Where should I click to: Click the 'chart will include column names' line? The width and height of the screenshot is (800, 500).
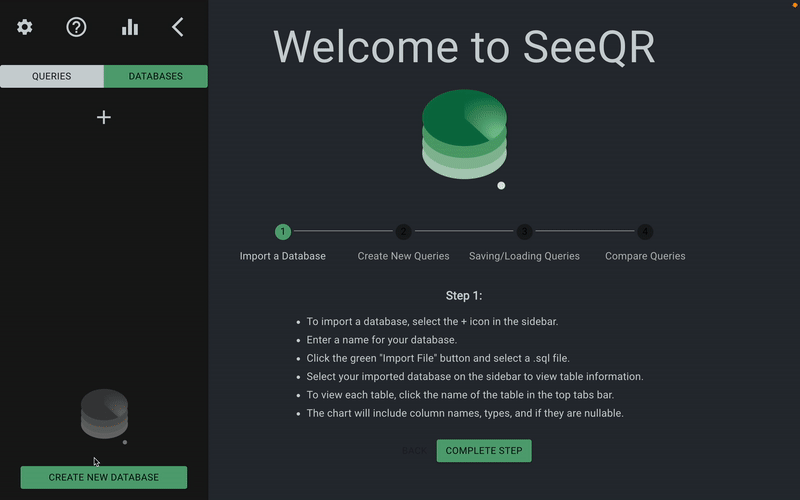pos(465,413)
